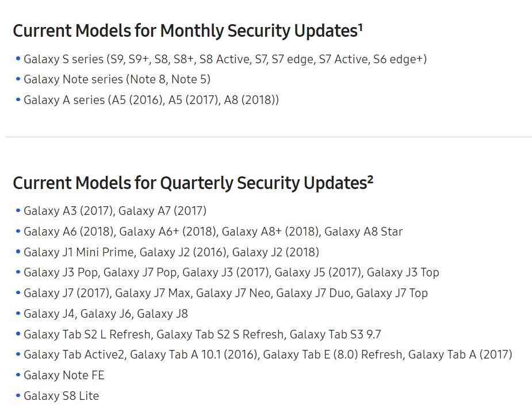This screenshot has height=416, width=532.
Task: Click the Galaxy Tab Active2 text
Action: (x=74, y=355)
